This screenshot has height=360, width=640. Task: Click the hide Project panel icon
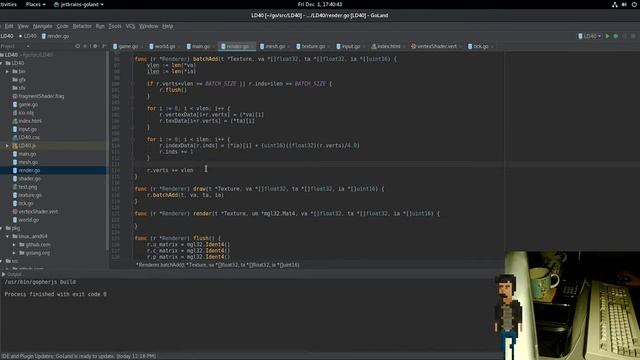[104, 46]
